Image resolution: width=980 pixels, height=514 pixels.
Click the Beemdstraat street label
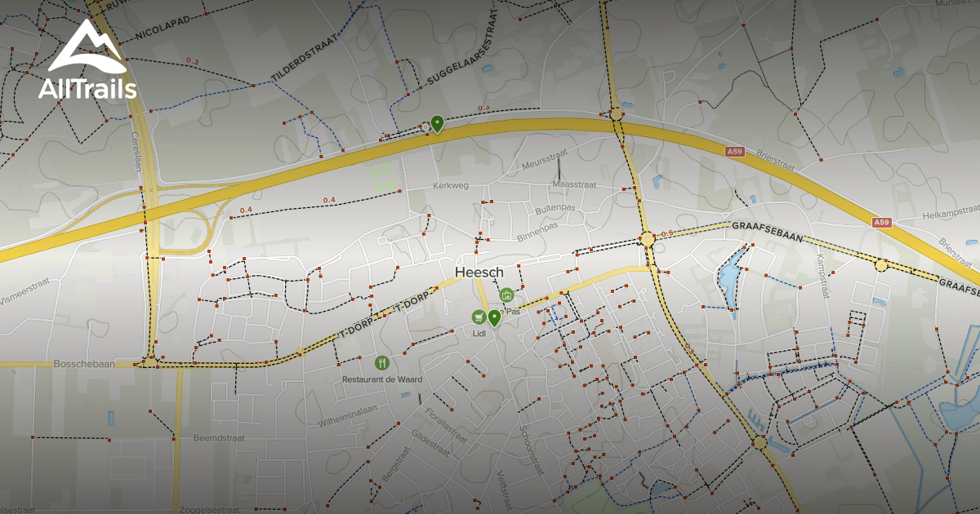(218, 438)
